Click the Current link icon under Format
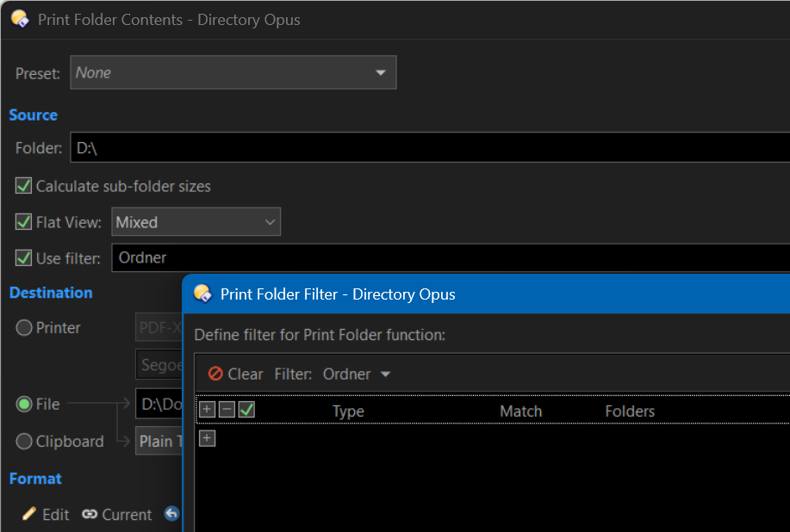 pos(90,514)
